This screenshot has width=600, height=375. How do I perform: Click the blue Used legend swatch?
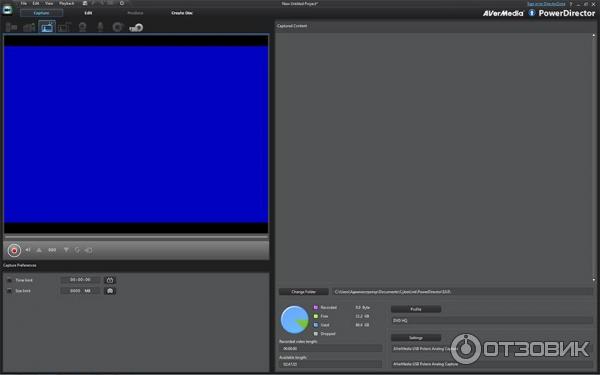[316, 325]
